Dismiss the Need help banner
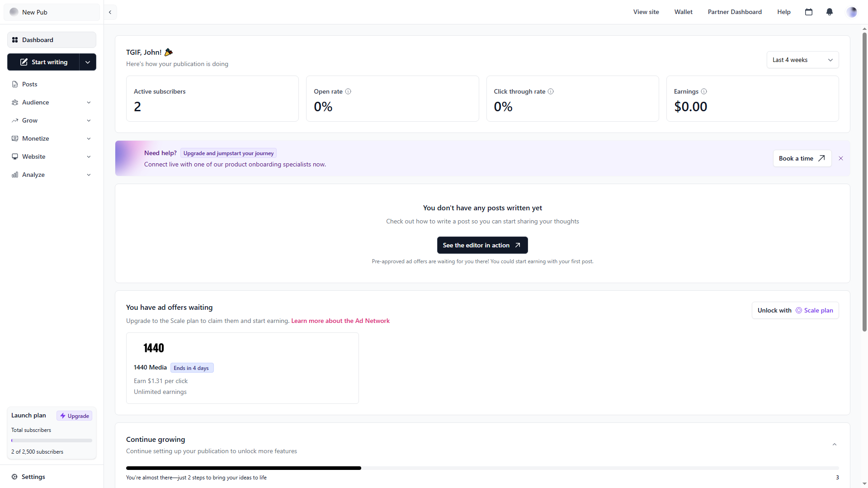 tap(841, 158)
